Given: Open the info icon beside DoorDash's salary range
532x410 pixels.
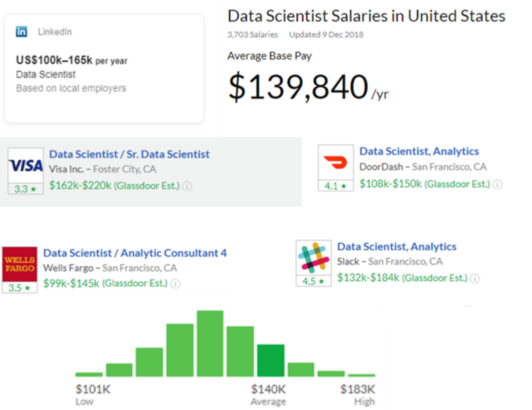Looking at the screenshot, I should tap(498, 184).
